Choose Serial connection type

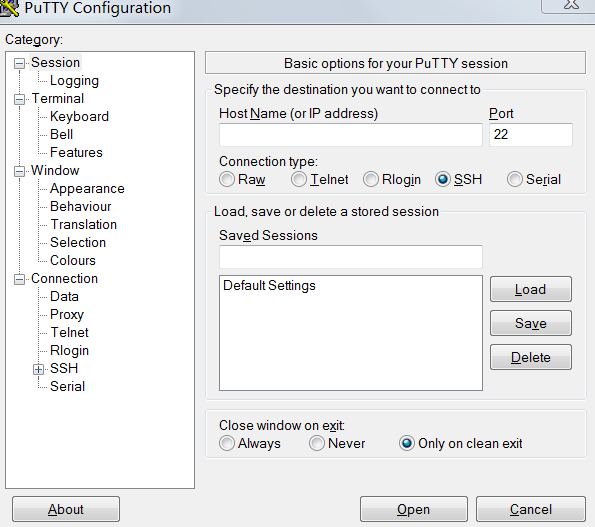tap(515, 179)
